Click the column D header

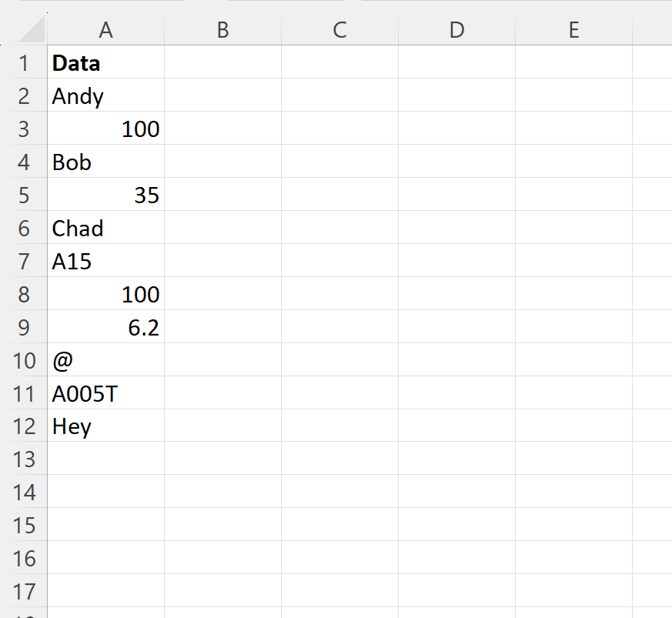tap(456, 29)
